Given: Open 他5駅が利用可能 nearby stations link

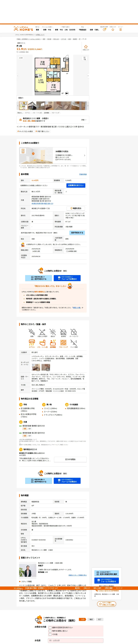Looking at the screenshot, I should coord(42,204).
